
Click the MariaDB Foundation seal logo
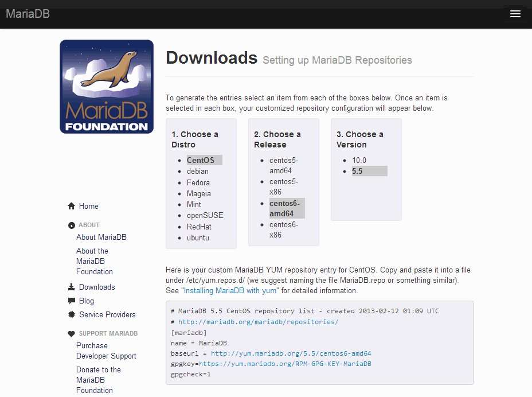coord(107,87)
